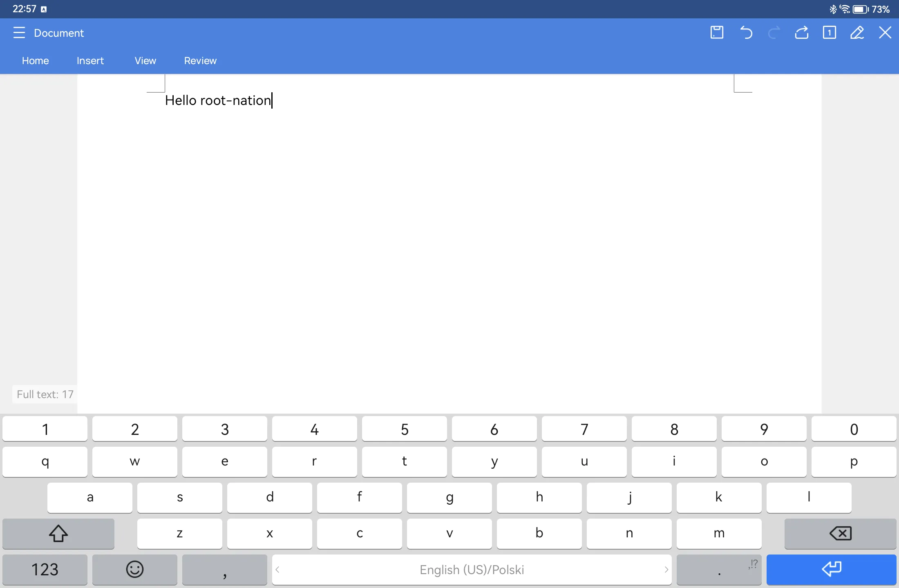The height and width of the screenshot is (588, 899).
Task: Tap the w key
Action: tap(135, 461)
